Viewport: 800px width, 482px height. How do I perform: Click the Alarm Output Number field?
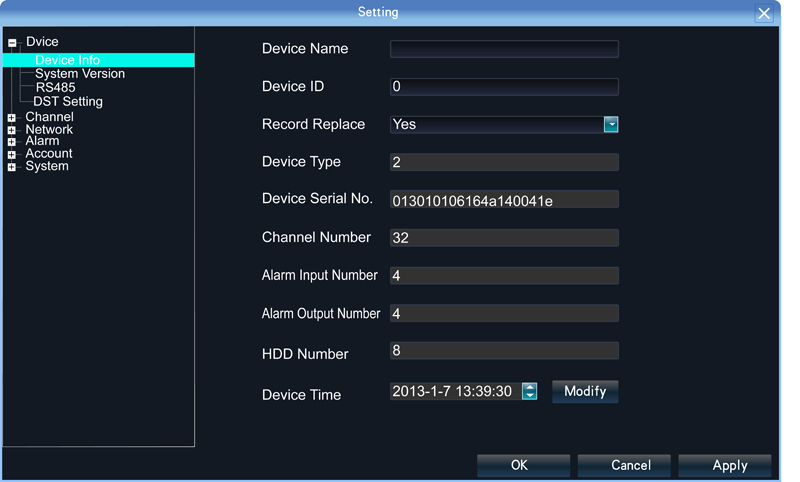click(504, 313)
